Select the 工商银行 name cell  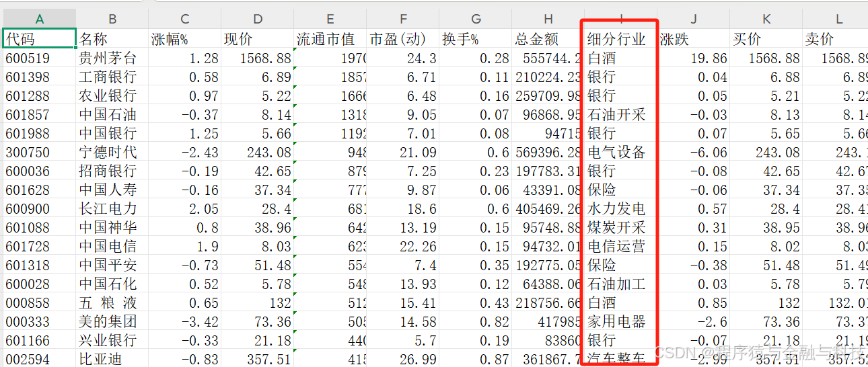tap(112, 77)
